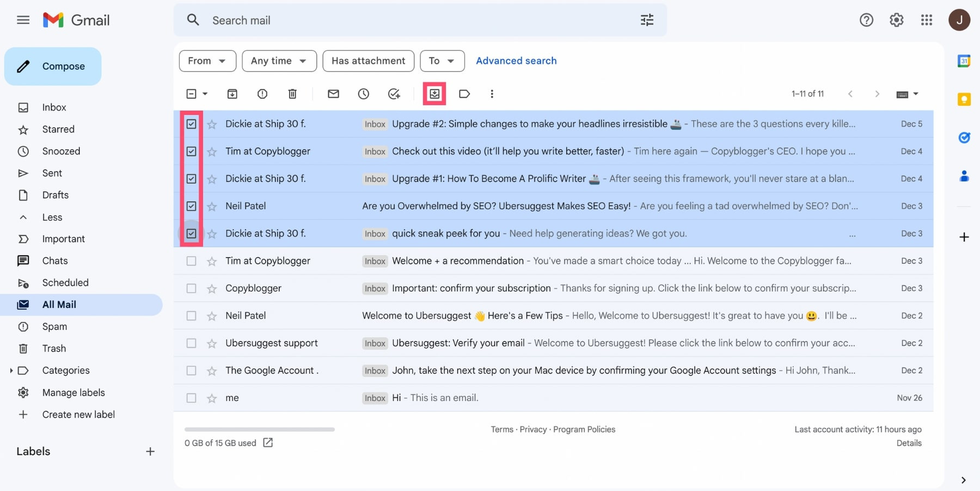Open input tools keyboard dropdown

pos(907,94)
